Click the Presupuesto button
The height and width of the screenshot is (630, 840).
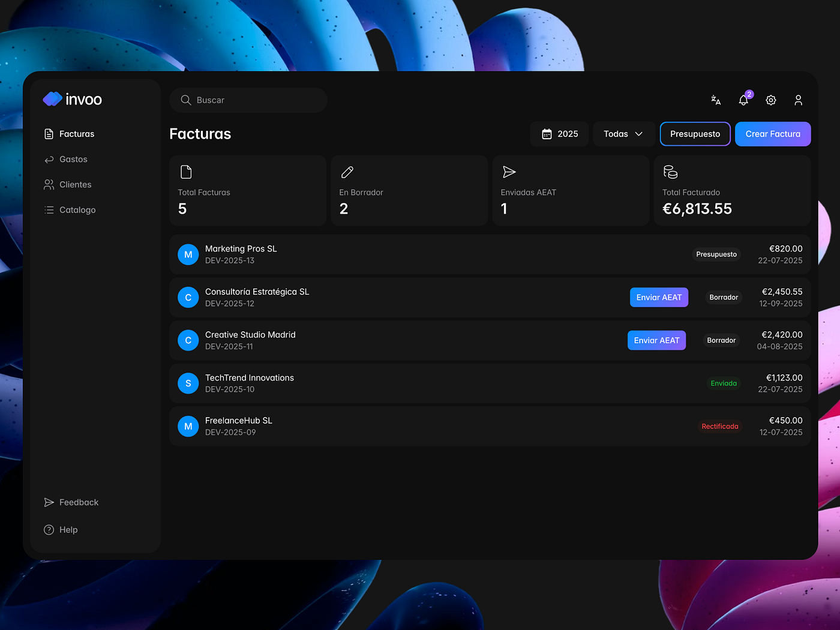click(x=695, y=134)
